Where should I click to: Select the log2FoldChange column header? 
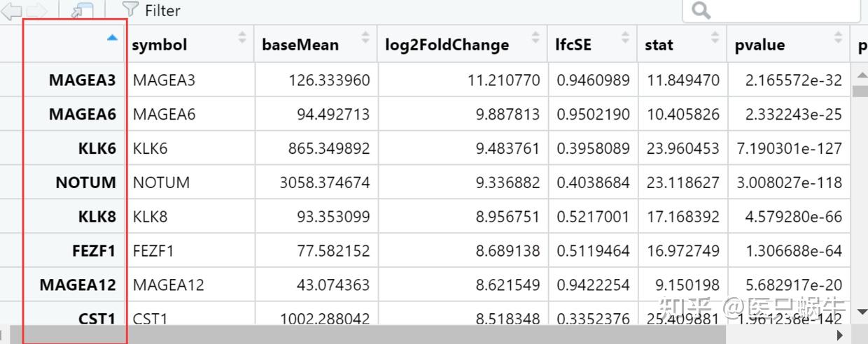click(447, 45)
